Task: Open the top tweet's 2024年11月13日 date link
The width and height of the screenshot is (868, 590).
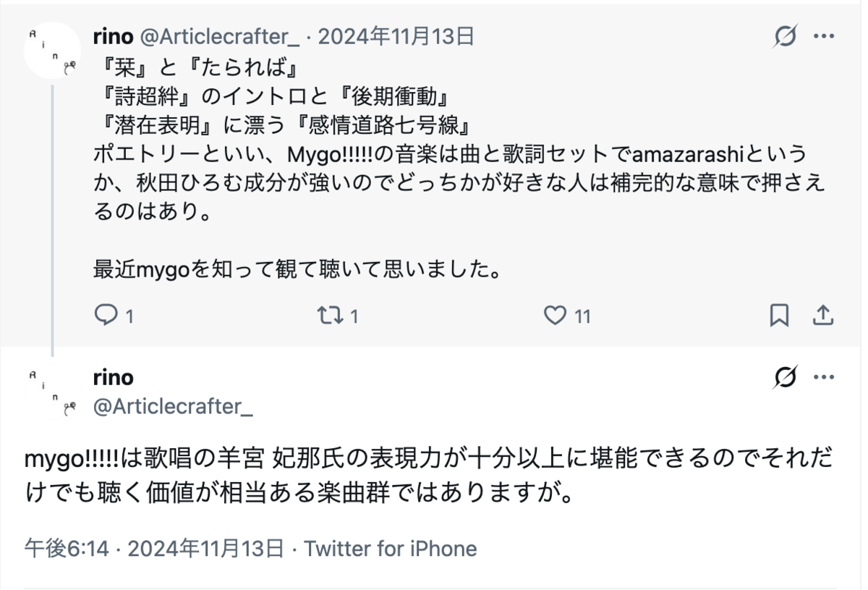Action: click(x=396, y=35)
